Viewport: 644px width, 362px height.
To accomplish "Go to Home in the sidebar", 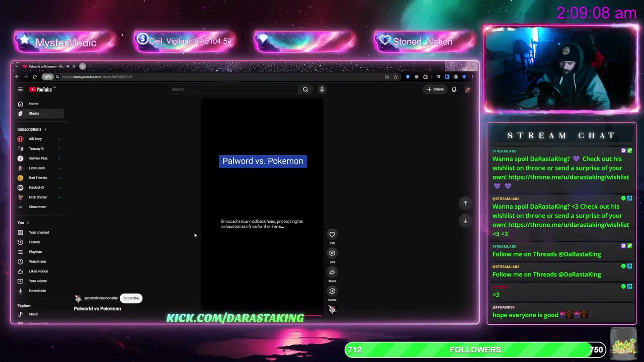I will tap(39, 104).
